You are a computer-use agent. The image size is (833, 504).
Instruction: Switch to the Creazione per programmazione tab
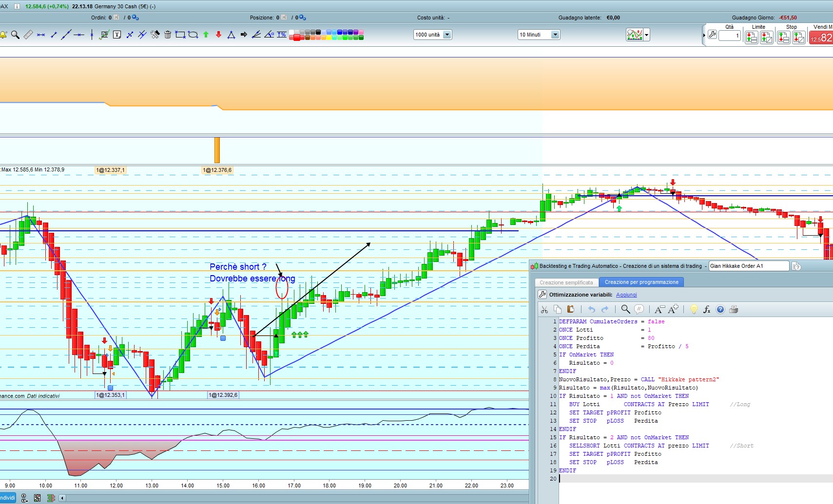point(641,282)
